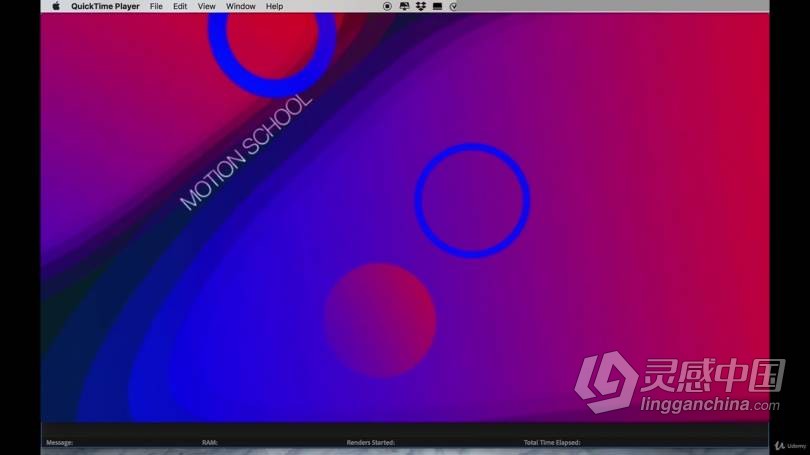Open the Apple menu
Image resolution: width=810 pixels, height=455 pixels.
pos(56,6)
